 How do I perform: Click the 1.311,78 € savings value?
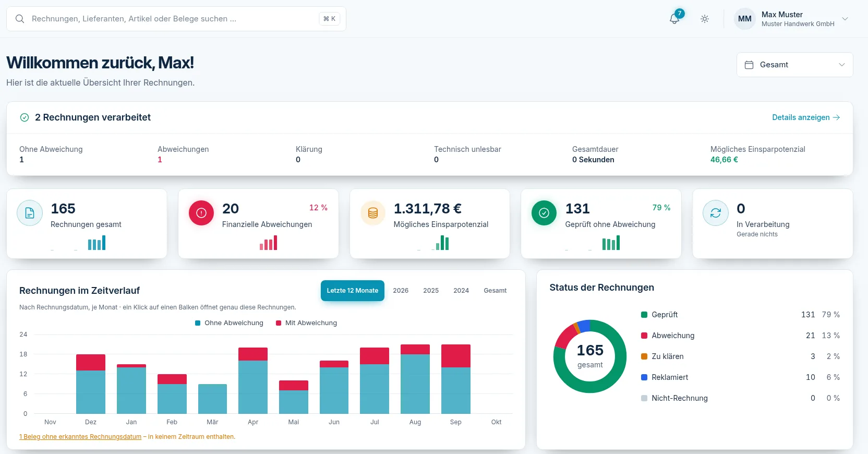(428, 209)
